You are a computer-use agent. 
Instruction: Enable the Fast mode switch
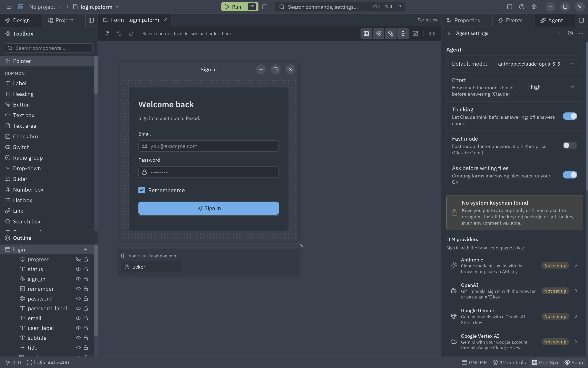pos(570,146)
